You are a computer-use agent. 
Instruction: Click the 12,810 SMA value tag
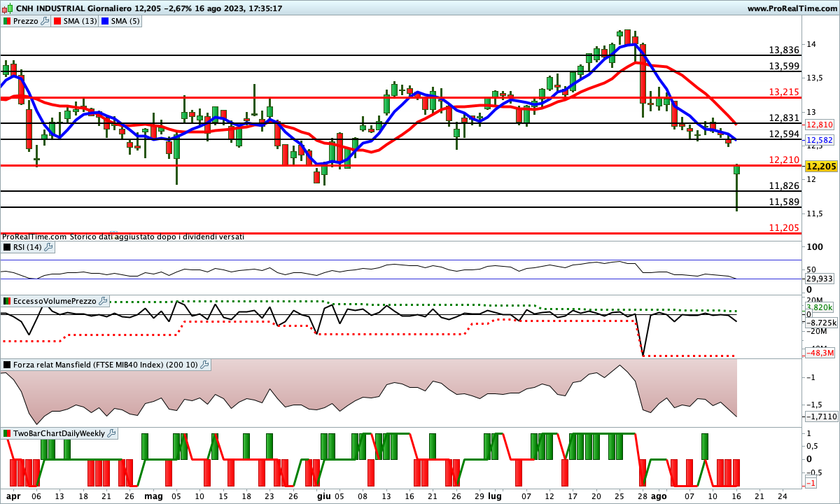click(x=818, y=125)
